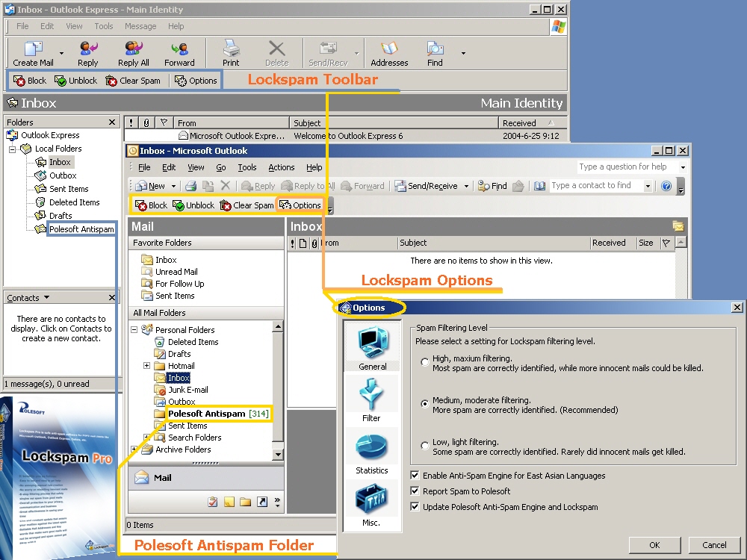Collapse Personal Folders tree in Microsoft Outlook
This screenshot has width=747, height=560.
pos(134,329)
